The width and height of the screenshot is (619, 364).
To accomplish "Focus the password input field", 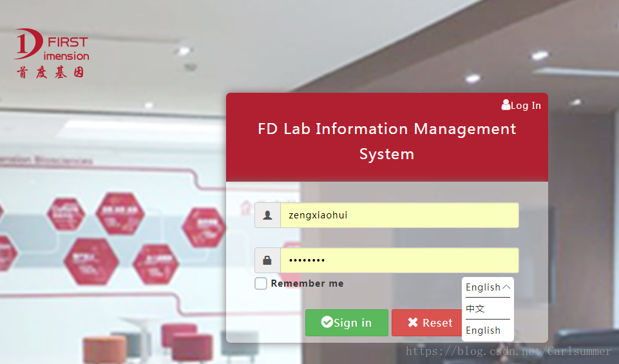I will (399, 260).
